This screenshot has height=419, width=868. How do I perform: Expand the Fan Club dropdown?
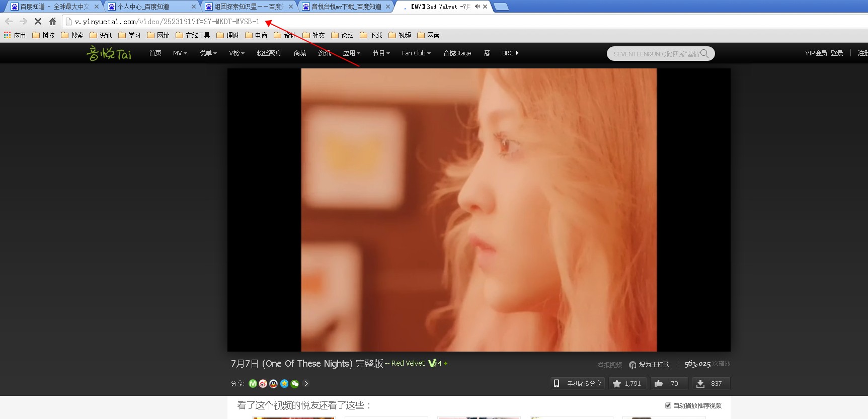click(416, 53)
